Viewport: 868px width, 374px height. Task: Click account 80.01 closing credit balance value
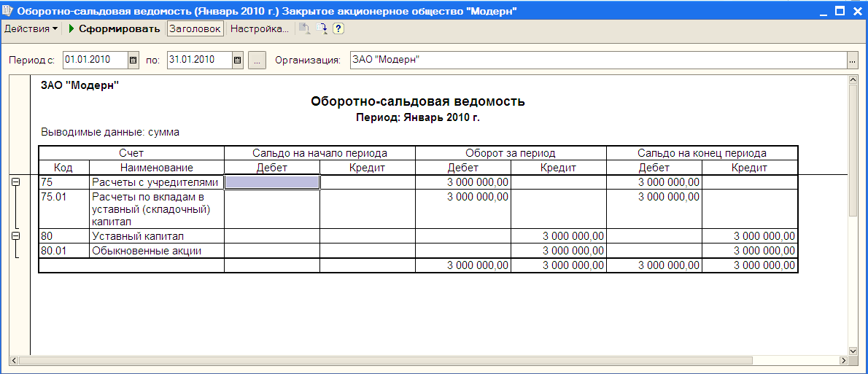pos(750,252)
